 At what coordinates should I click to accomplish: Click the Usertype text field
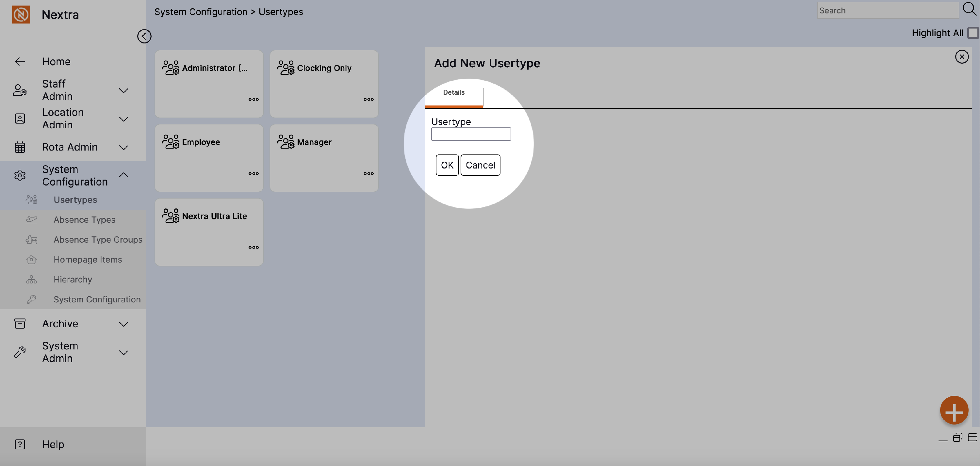[x=471, y=134]
